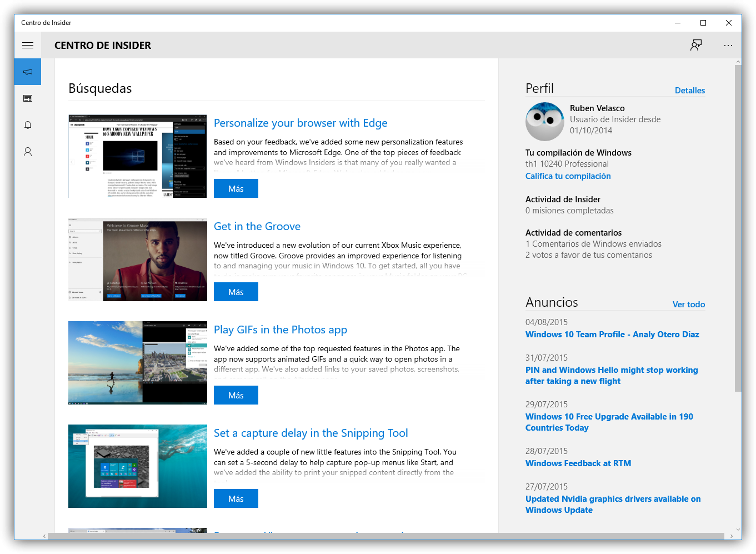Click the vertical scrollbar thumb
This screenshot has height=554, width=756.
pyautogui.click(x=738, y=228)
